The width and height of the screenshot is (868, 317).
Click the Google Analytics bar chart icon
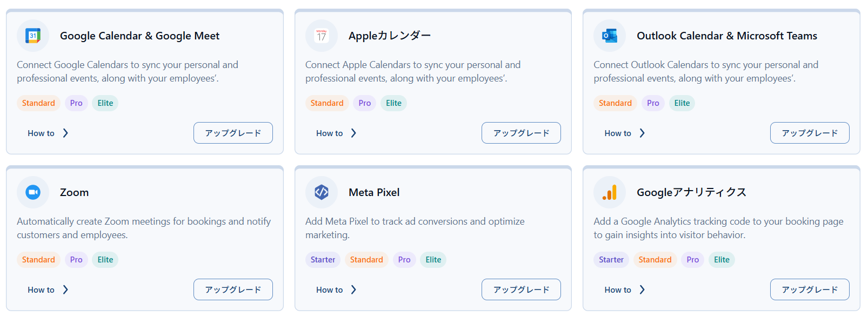(610, 192)
